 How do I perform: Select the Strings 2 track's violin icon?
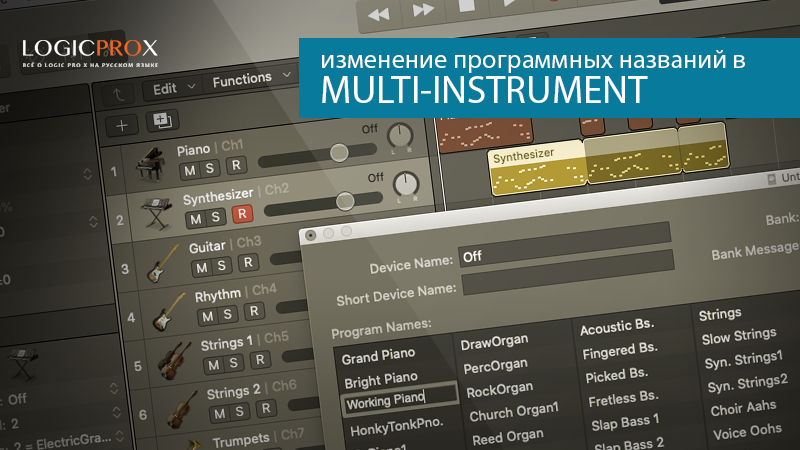tap(180, 409)
